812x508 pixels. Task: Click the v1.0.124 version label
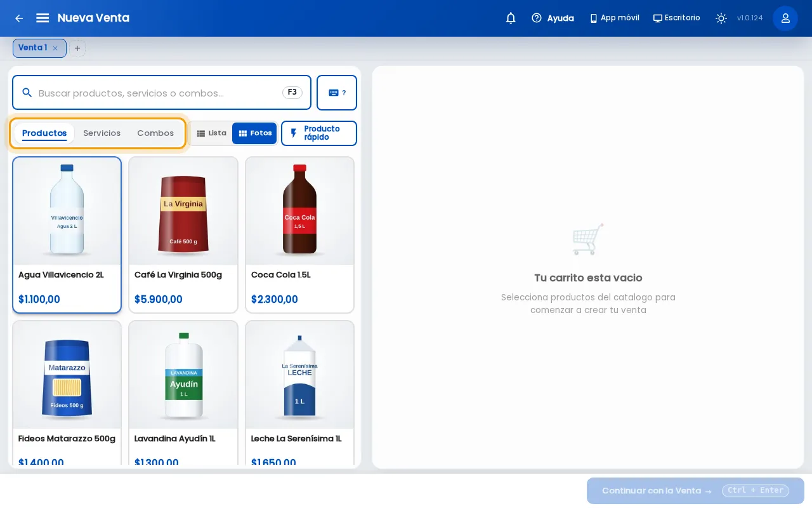(x=750, y=18)
